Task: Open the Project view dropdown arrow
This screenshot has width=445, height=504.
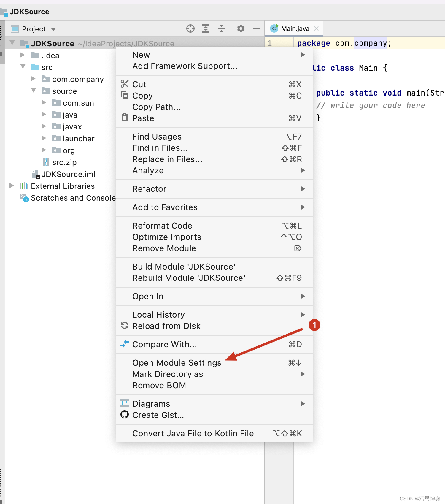Action: tap(53, 29)
